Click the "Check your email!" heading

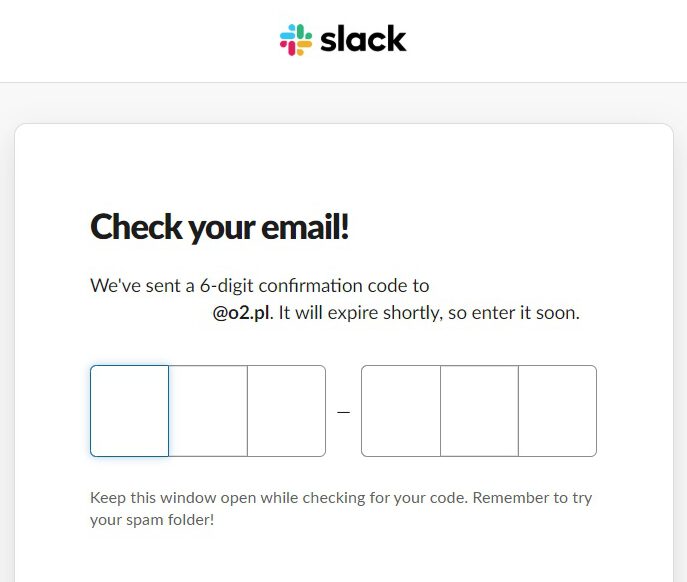[x=220, y=227]
